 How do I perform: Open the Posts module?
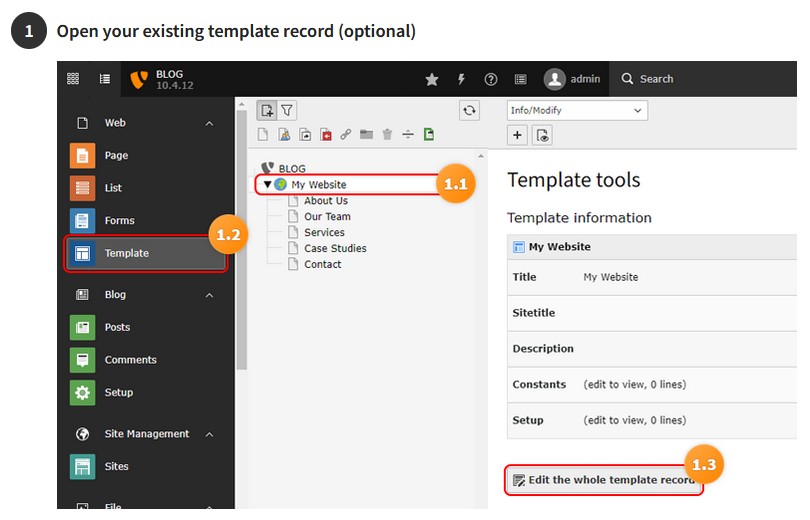(x=145, y=327)
